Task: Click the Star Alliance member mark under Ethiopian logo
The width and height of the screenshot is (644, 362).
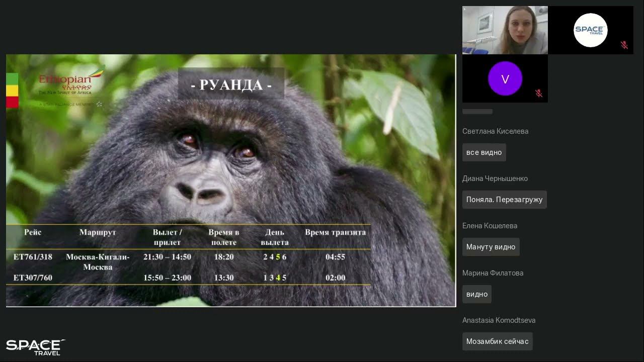Action: coord(70,104)
